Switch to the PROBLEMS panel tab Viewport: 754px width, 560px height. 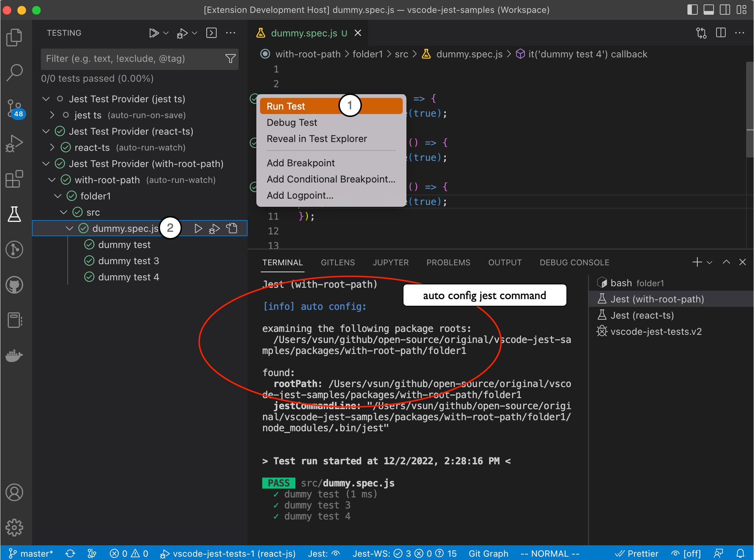[448, 262]
